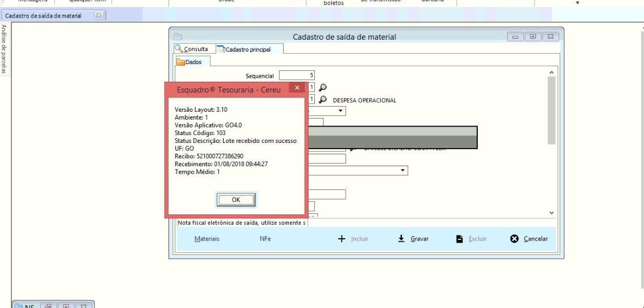The image size is (644, 308).
Task: Click the 'UF: GO' line in dialog
Action: [x=184, y=148]
